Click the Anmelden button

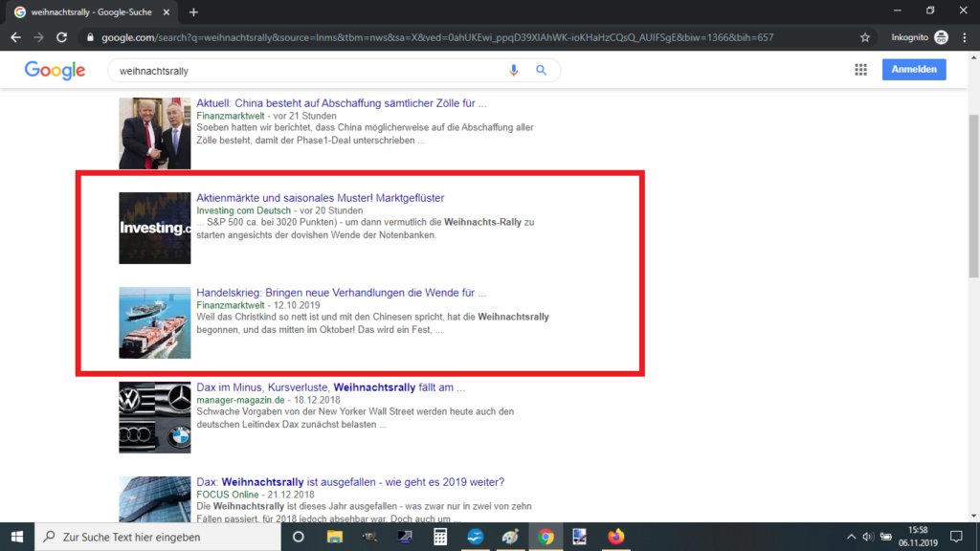(x=914, y=69)
